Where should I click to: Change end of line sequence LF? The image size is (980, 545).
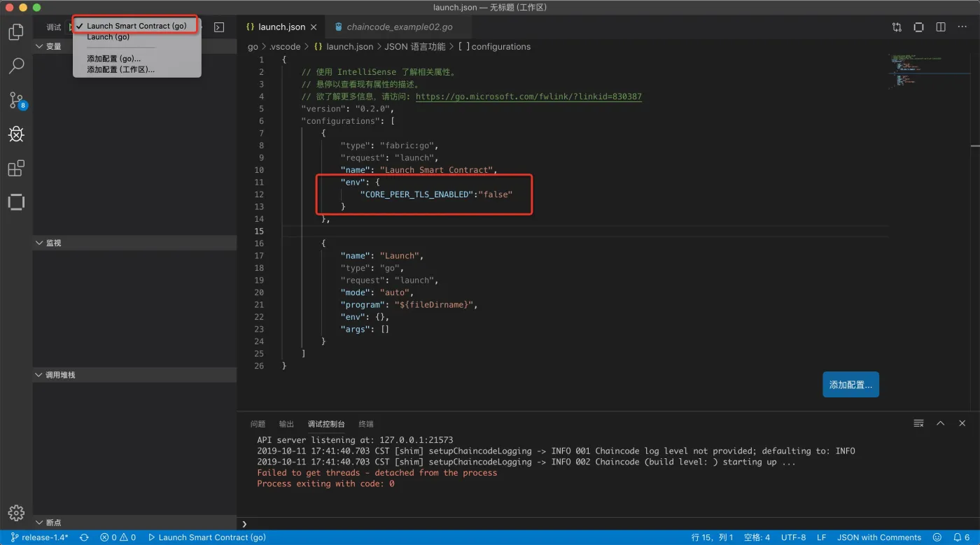tap(822, 537)
